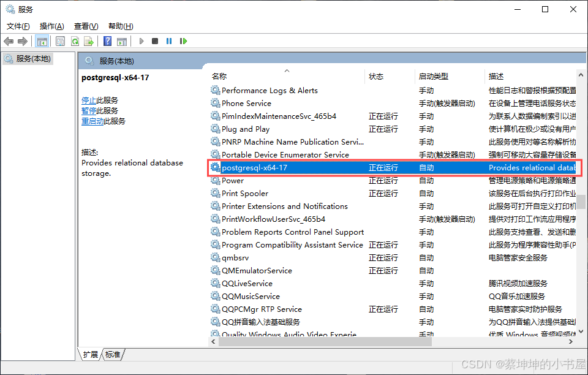
Task: Toggle the console tree pane visibility
Action: tap(42, 41)
